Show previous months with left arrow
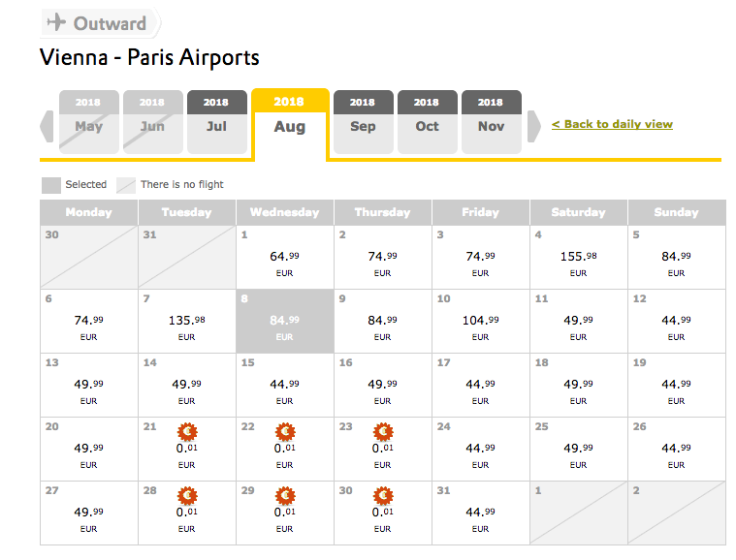 click(x=47, y=126)
